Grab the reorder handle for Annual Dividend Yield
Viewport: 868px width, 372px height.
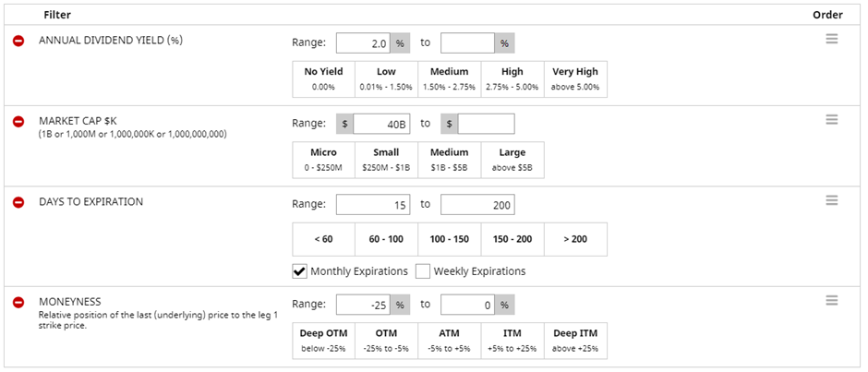831,39
